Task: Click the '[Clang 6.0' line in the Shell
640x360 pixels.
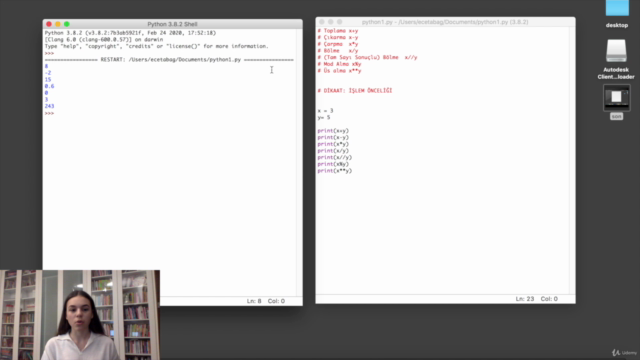Action: [104, 40]
